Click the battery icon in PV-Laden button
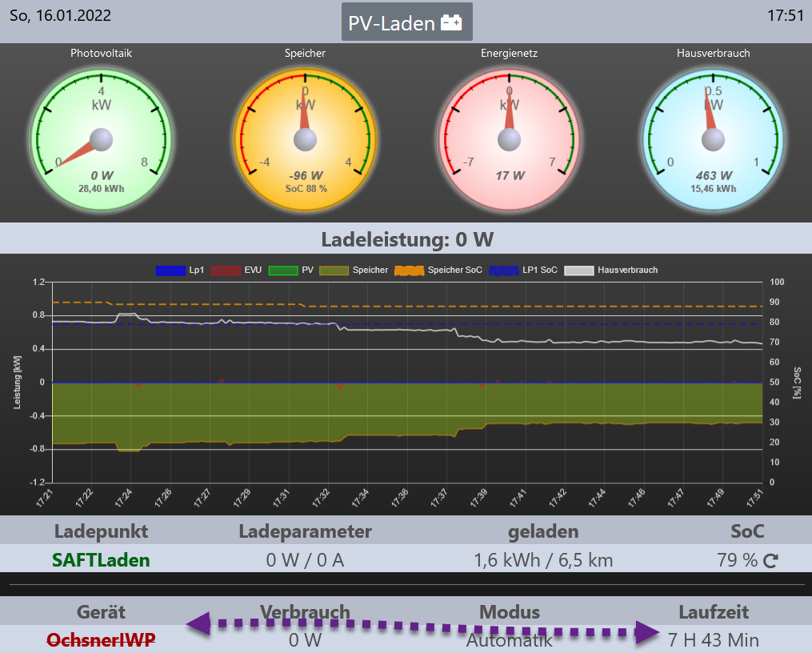The image size is (812, 653). [452, 23]
